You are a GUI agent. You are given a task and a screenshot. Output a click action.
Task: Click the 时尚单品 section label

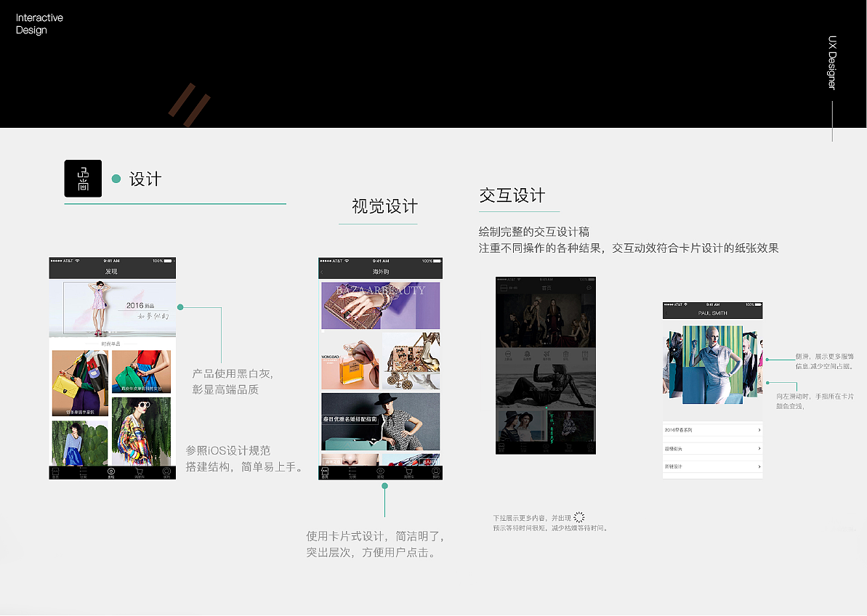pos(110,344)
